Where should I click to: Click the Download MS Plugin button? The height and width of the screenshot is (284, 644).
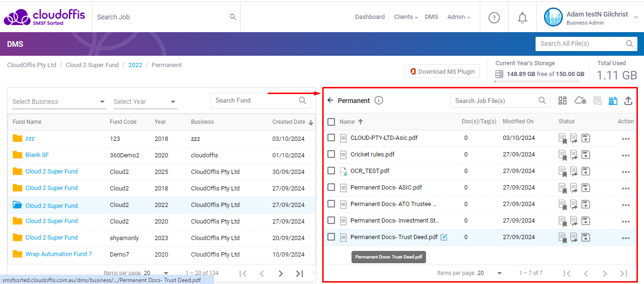442,71
